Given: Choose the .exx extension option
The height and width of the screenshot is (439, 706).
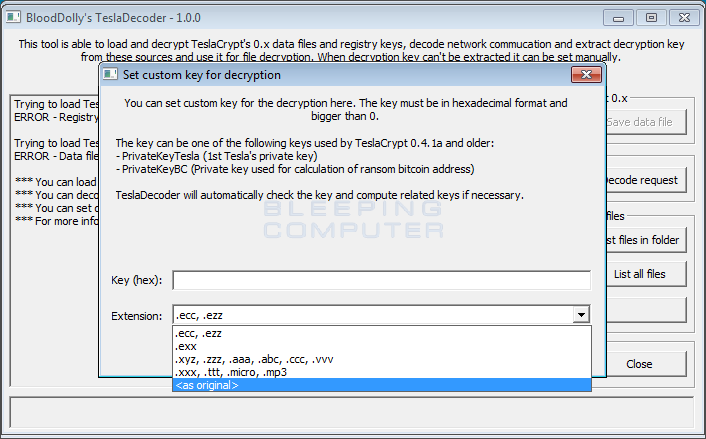Looking at the screenshot, I should point(381,347).
